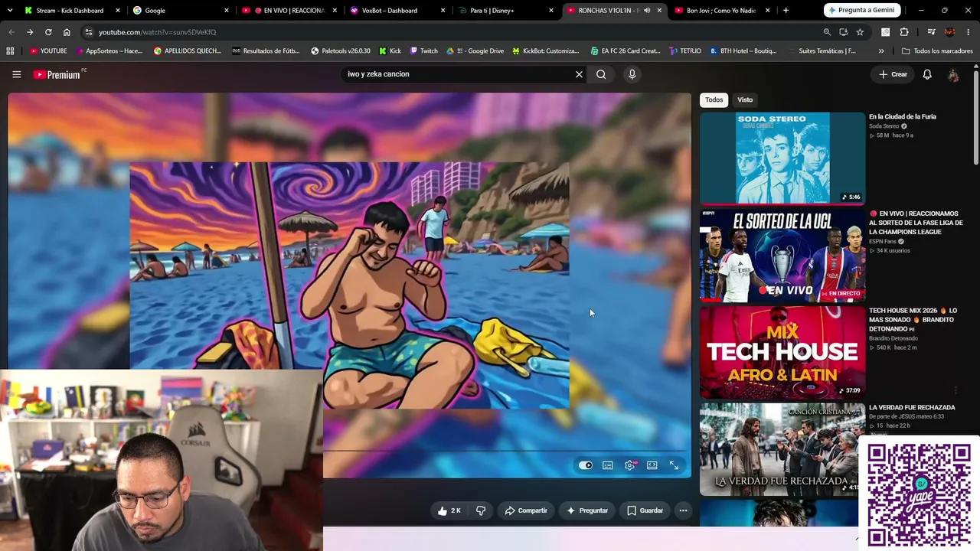
Task: Open the YouTube account avatar menu
Action: (x=953, y=74)
